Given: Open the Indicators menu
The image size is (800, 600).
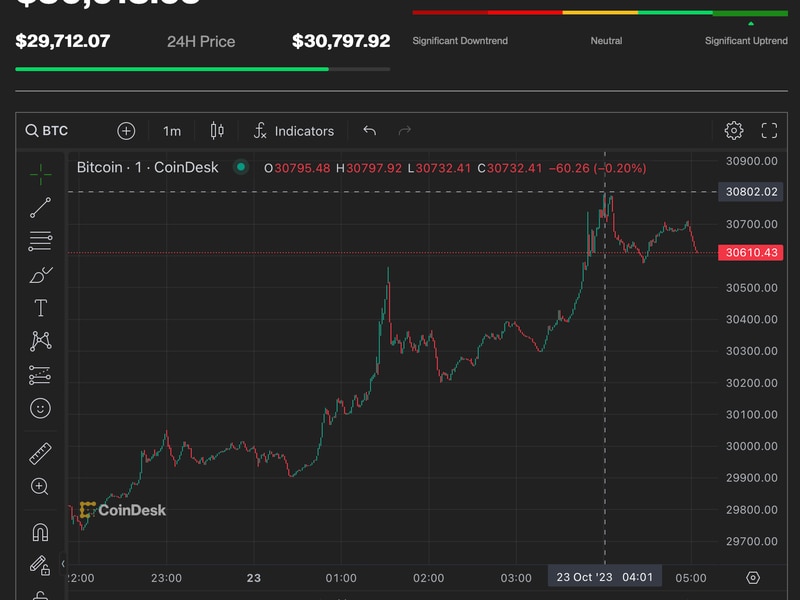Looking at the screenshot, I should tap(294, 131).
